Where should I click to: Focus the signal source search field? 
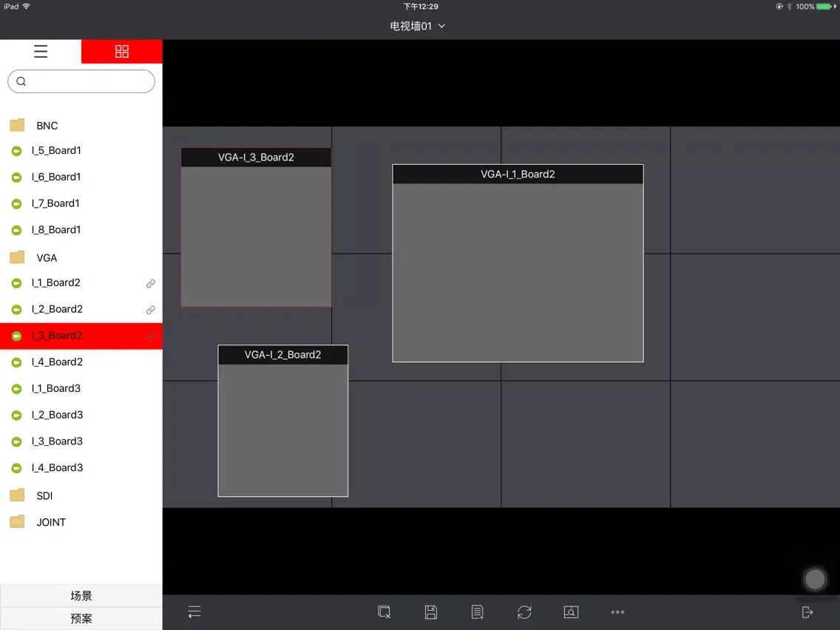pyautogui.click(x=81, y=81)
